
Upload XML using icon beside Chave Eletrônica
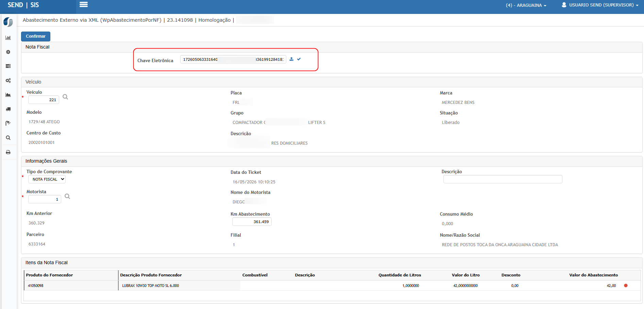point(291,59)
